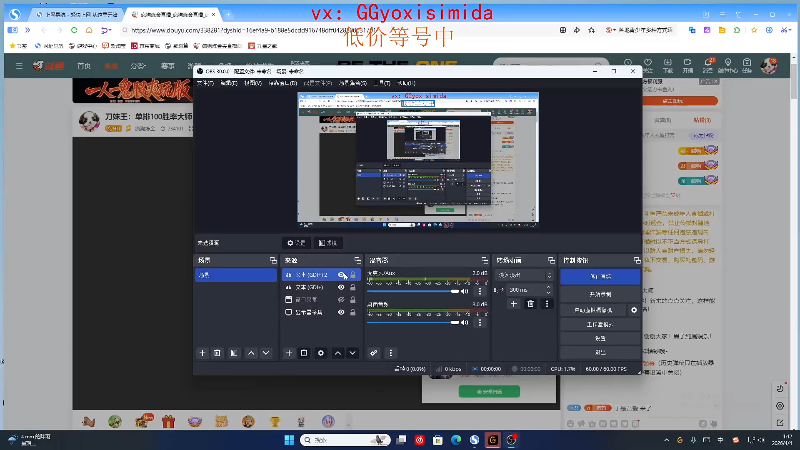Move the selected source up in Sources

click(338, 353)
